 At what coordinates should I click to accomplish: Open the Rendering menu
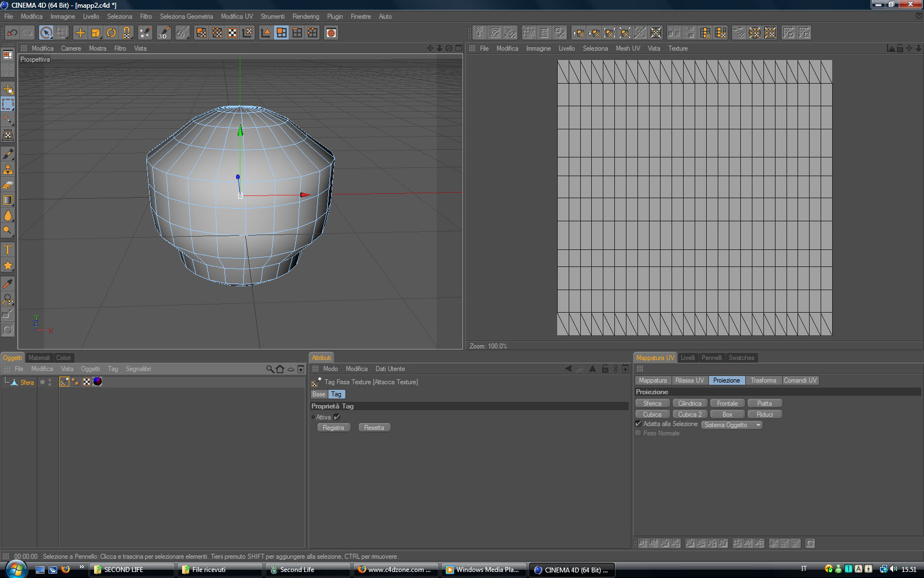(x=305, y=17)
